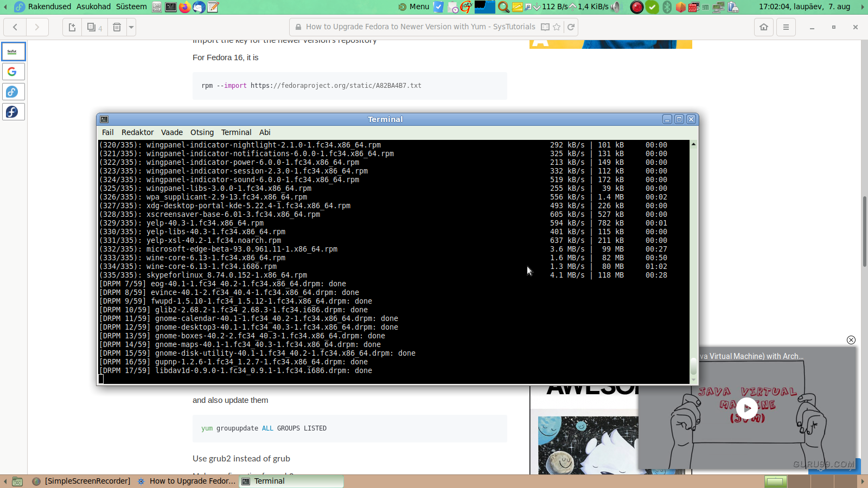Click the red record tray icon
The image size is (868, 488).
[x=637, y=7]
